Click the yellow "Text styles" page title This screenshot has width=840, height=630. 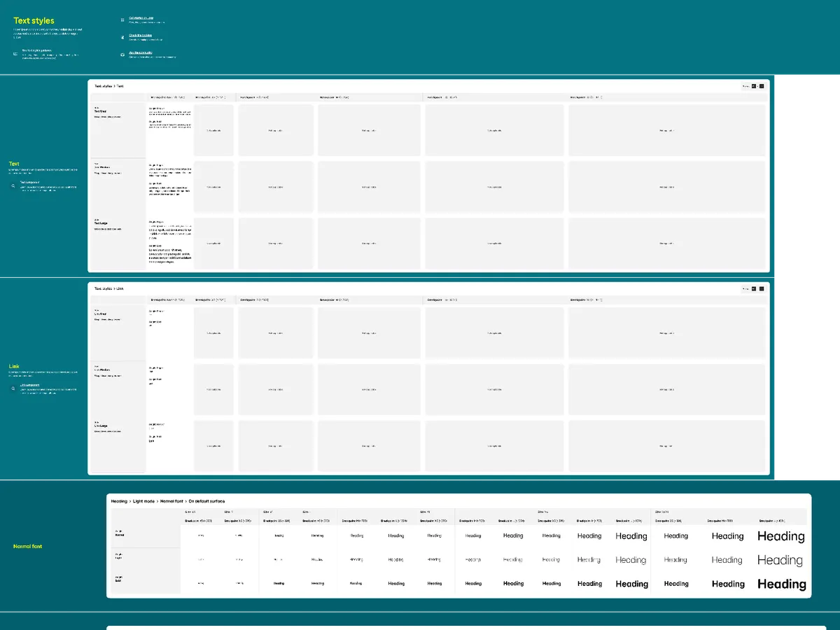coord(34,21)
